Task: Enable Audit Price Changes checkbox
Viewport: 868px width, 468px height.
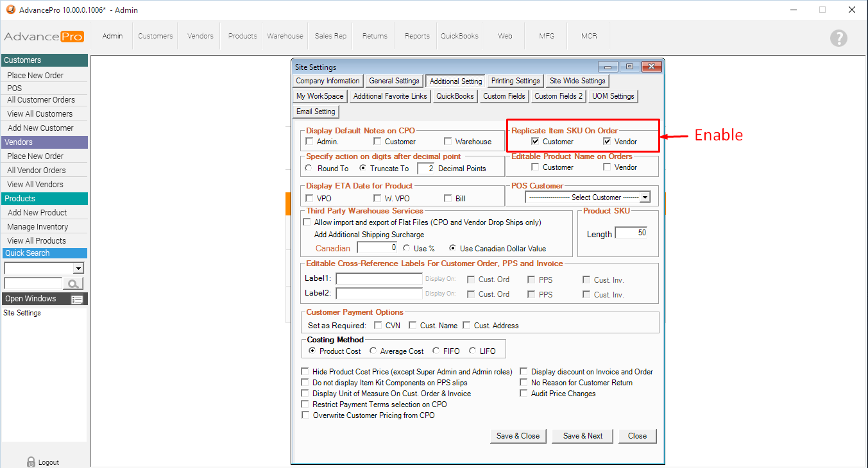Action: 524,394
